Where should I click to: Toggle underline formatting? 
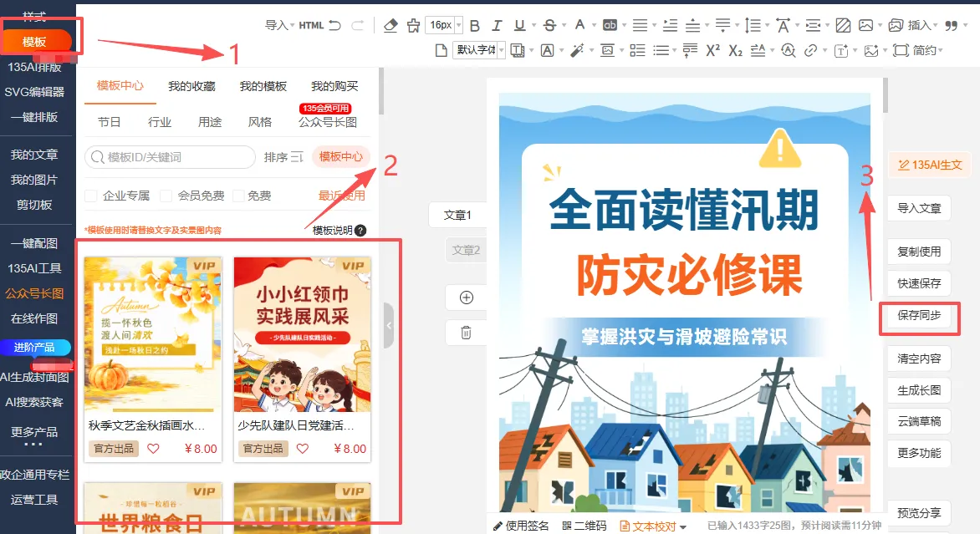click(519, 26)
